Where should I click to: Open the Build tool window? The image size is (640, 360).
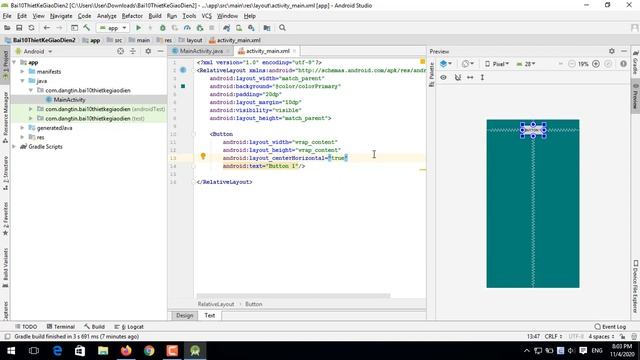tap(94, 327)
